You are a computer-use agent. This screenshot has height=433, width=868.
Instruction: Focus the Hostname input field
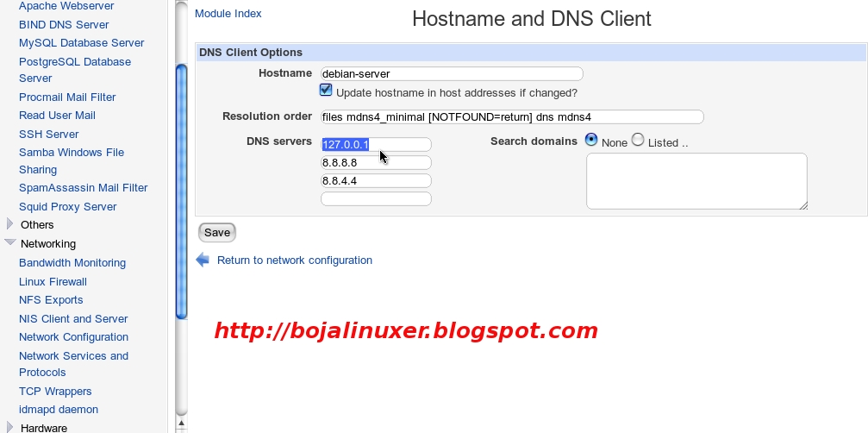(452, 73)
